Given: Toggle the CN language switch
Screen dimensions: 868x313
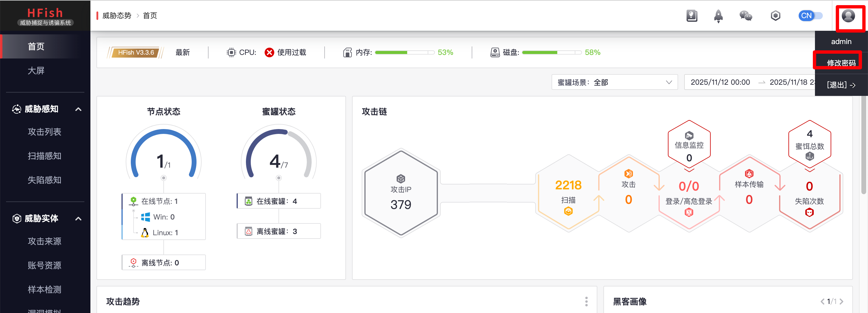Looking at the screenshot, I should coord(810,16).
